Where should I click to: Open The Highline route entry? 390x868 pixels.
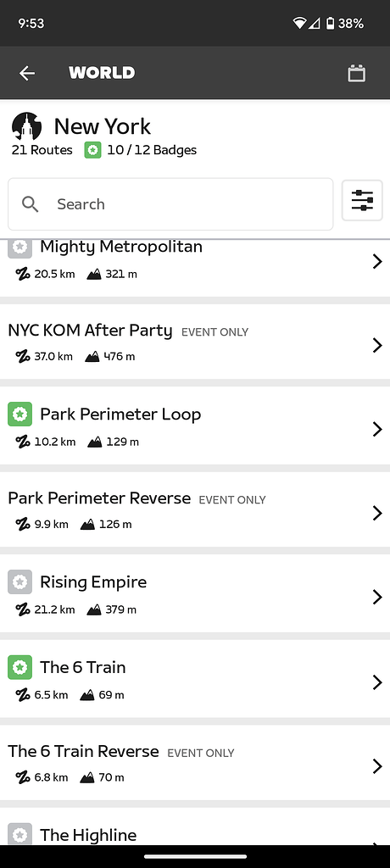(195, 827)
